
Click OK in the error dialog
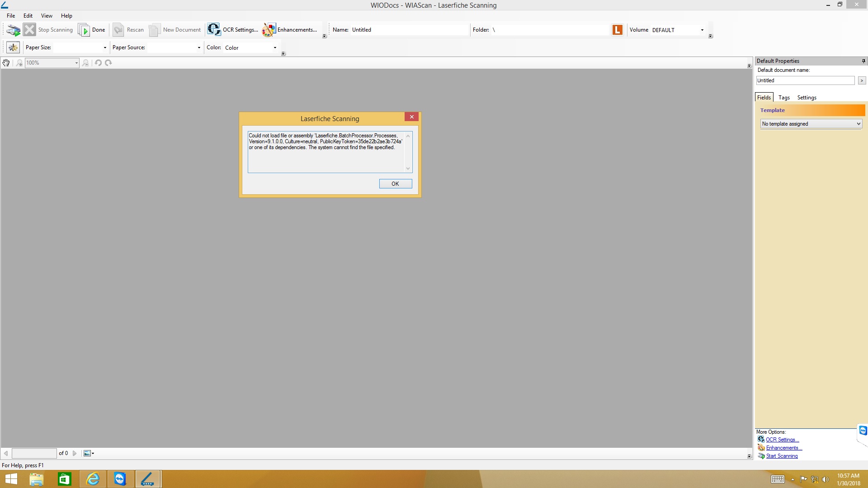click(x=395, y=184)
